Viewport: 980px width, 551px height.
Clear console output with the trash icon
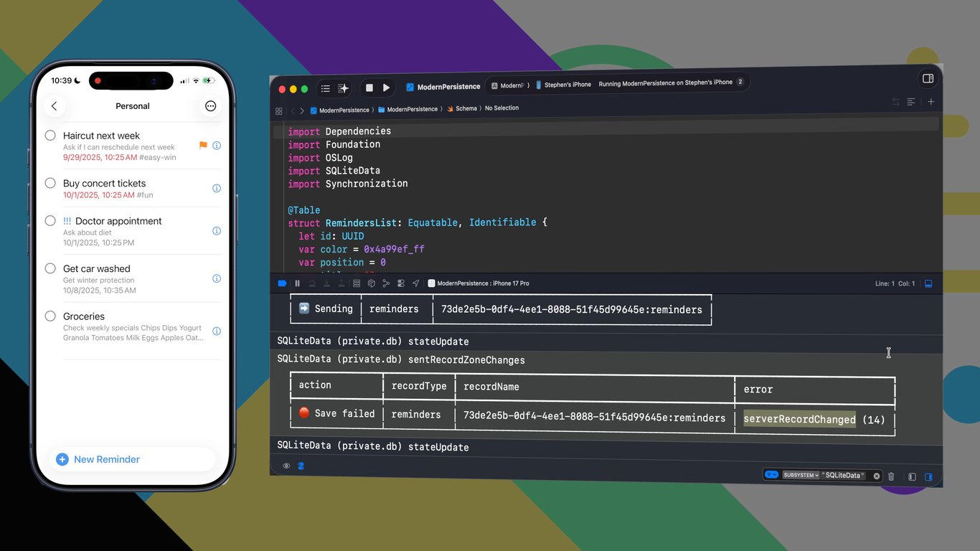pos(891,476)
